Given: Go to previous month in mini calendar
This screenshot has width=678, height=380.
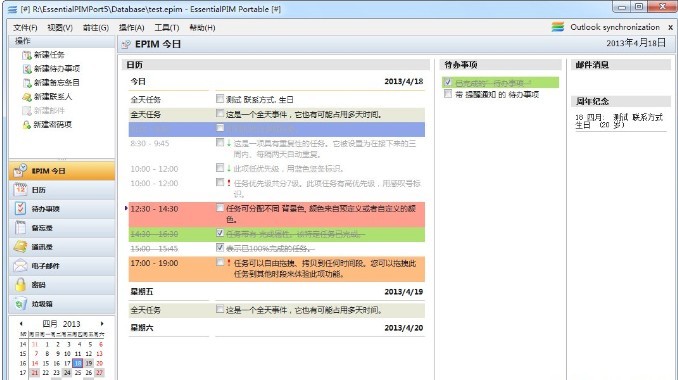Looking at the screenshot, I should pos(21,323).
